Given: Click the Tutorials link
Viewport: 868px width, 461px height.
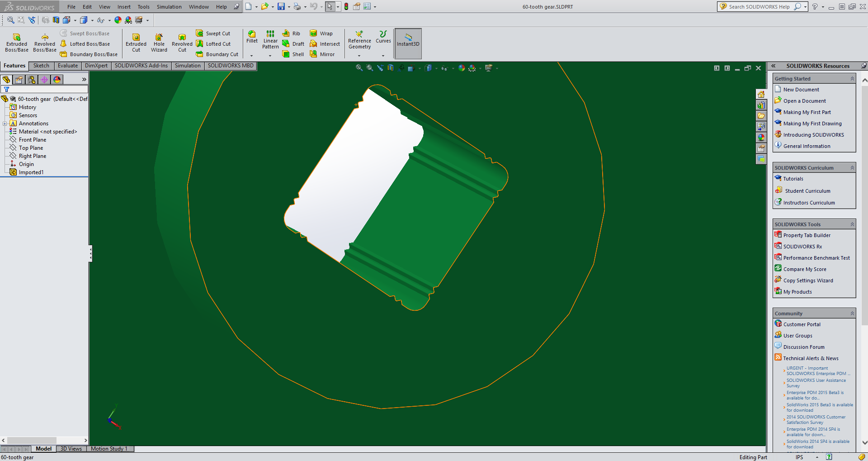Looking at the screenshot, I should (793, 179).
